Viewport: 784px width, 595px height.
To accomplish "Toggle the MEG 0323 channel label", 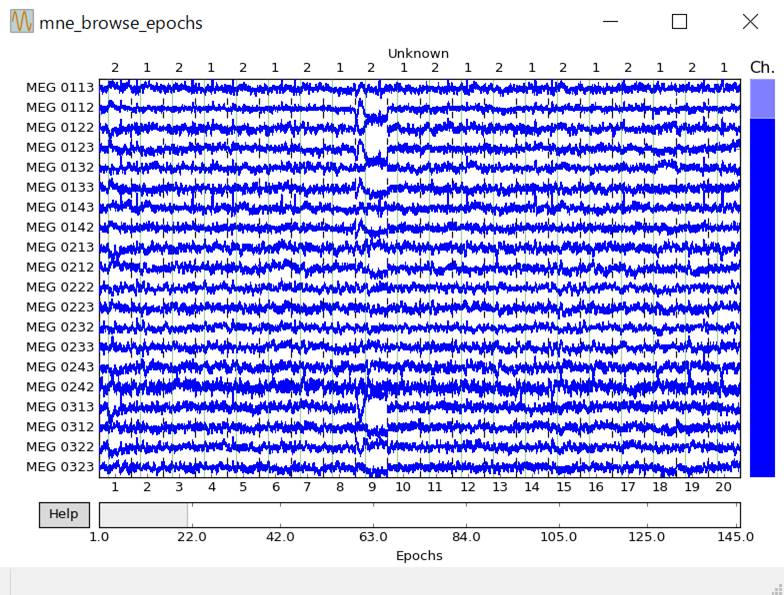I will point(60,467).
